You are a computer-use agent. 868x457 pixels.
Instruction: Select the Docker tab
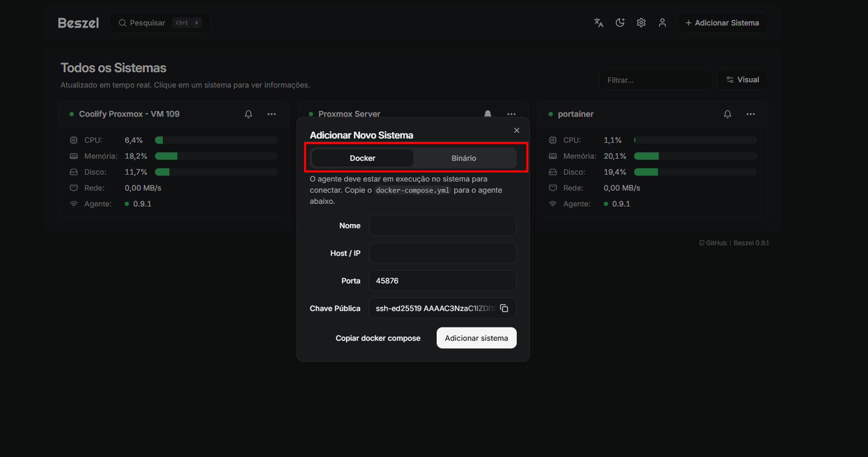[362, 158]
